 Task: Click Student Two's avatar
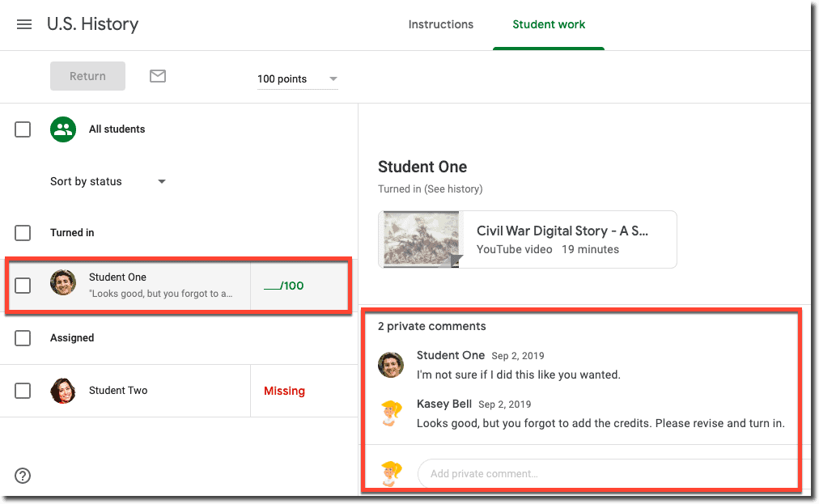point(62,390)
